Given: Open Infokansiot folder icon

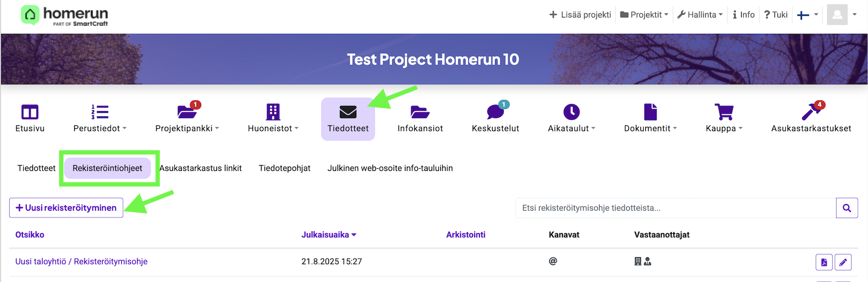Looking at the screenshot, I should coord(419,112).
